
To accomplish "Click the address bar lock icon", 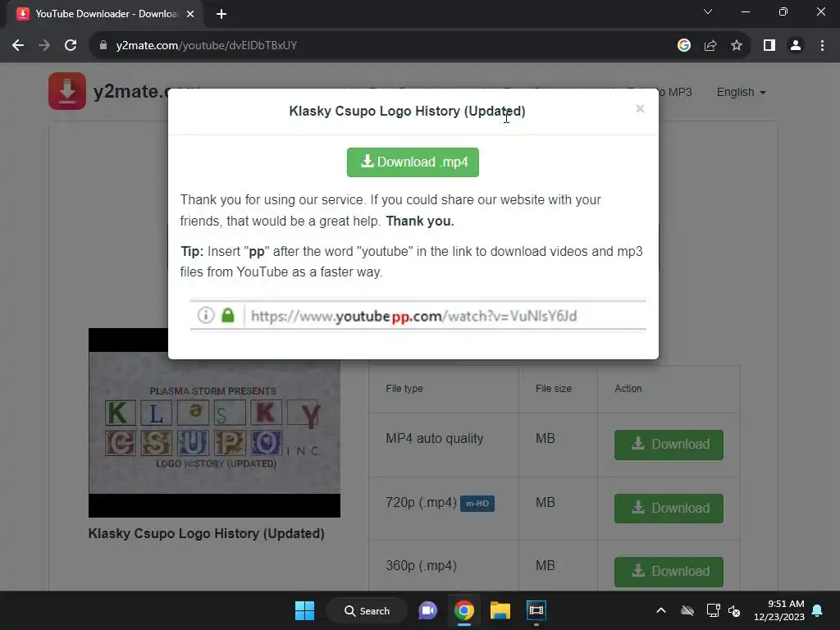I will coord(103,46).
